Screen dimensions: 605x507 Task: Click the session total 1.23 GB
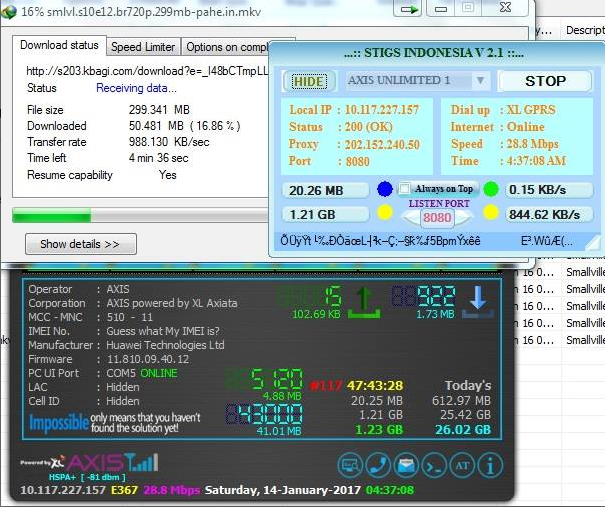379,429
